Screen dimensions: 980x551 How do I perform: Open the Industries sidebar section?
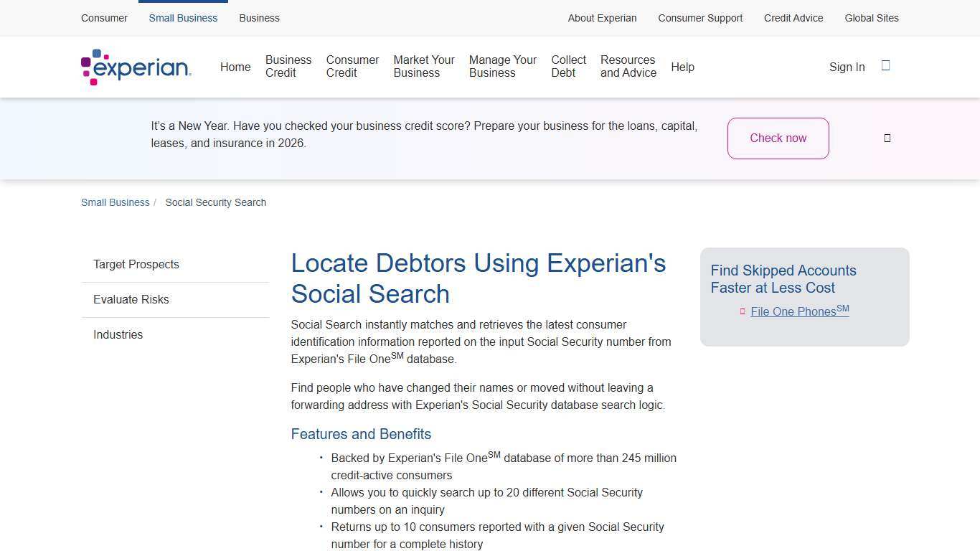[x=118, y=334]
